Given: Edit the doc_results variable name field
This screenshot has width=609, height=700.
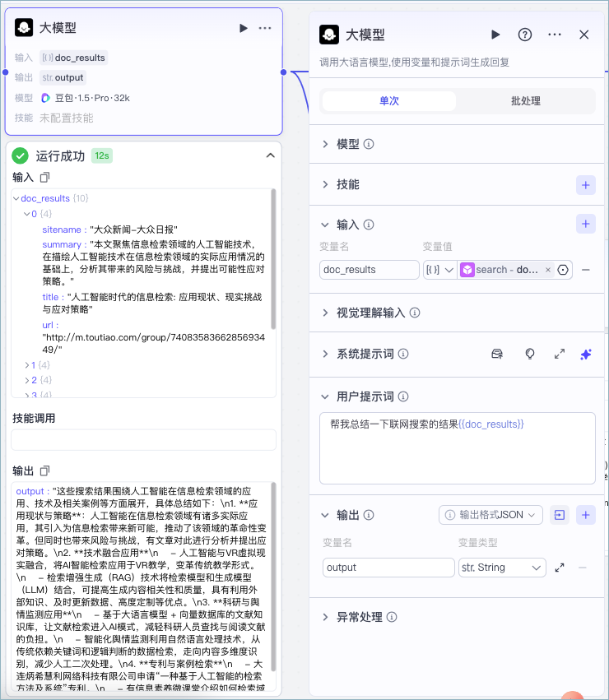Looking at the screenshot, I should pyautogui.click(x=369, y=270).
